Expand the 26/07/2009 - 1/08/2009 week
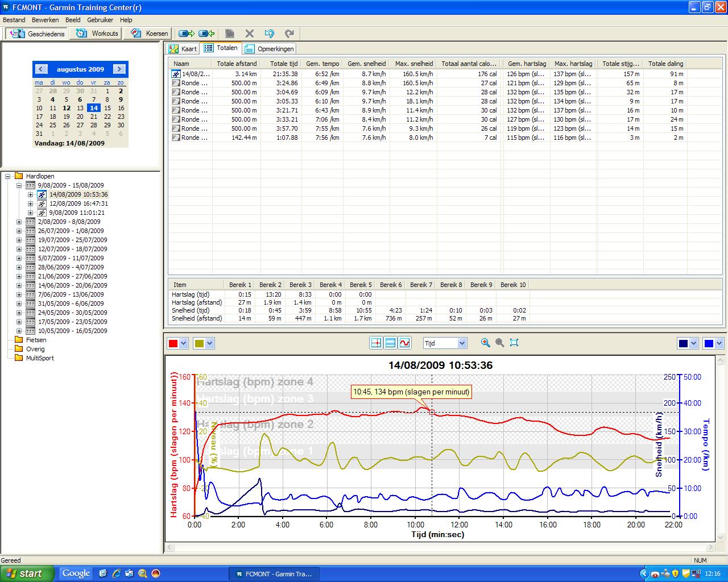 (19, 231)
